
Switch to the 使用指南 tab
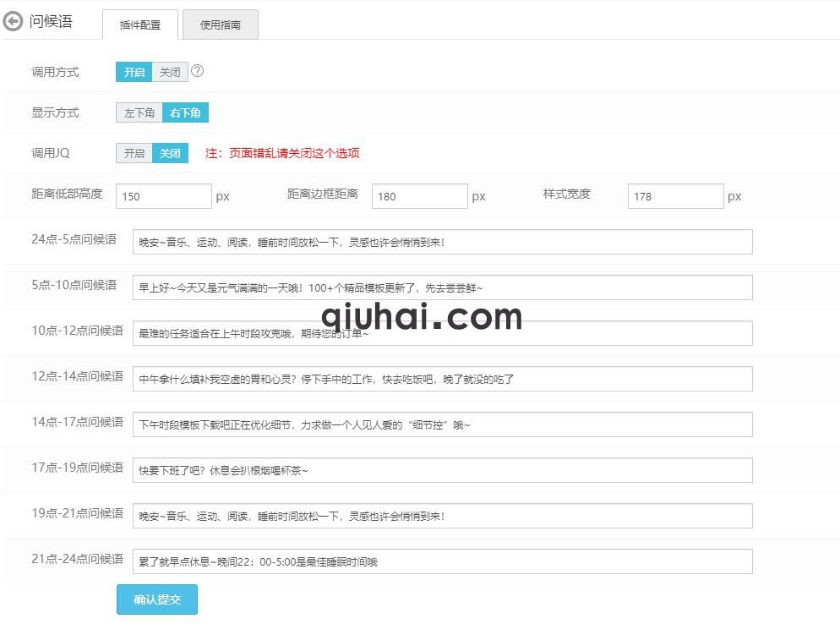[220, 25]
